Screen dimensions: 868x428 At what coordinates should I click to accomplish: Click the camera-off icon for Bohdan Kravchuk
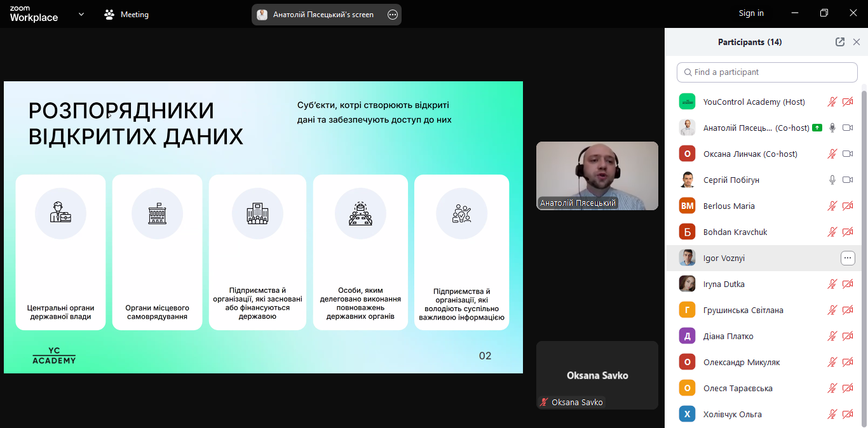click(x=848, y=232)
